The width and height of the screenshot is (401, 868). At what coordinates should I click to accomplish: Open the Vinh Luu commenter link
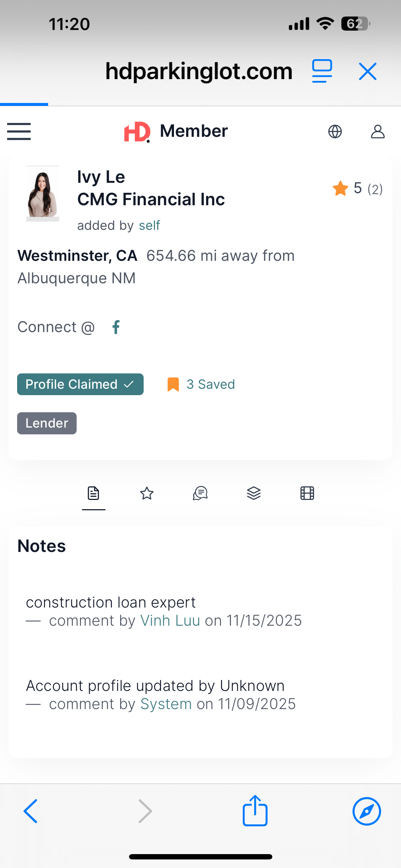(170, 621)
